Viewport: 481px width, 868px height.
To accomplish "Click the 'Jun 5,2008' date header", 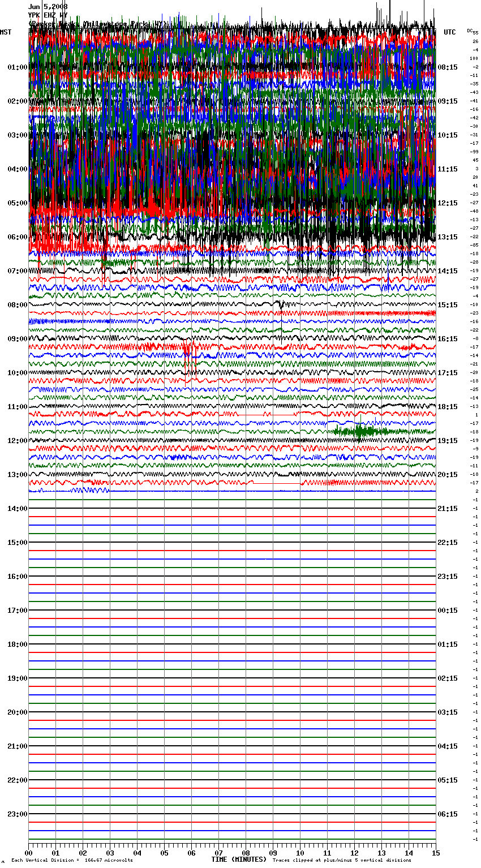I will [48, 7].
